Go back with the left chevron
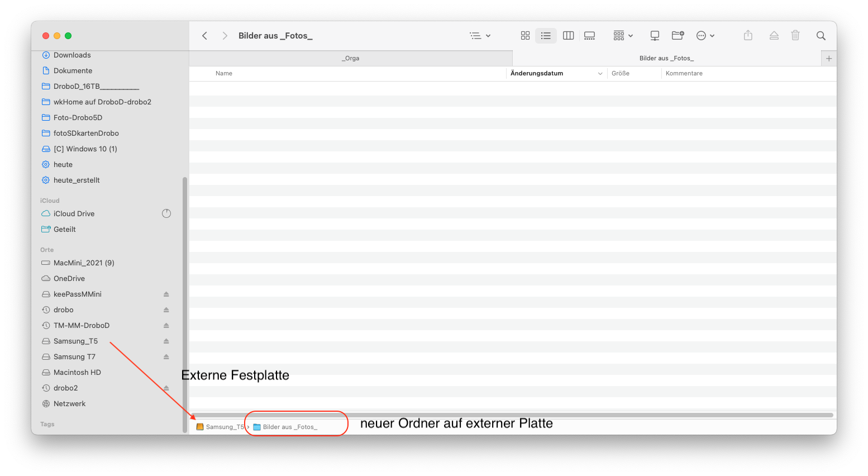This screenshot has width=868, height=476. click(205, 36)
